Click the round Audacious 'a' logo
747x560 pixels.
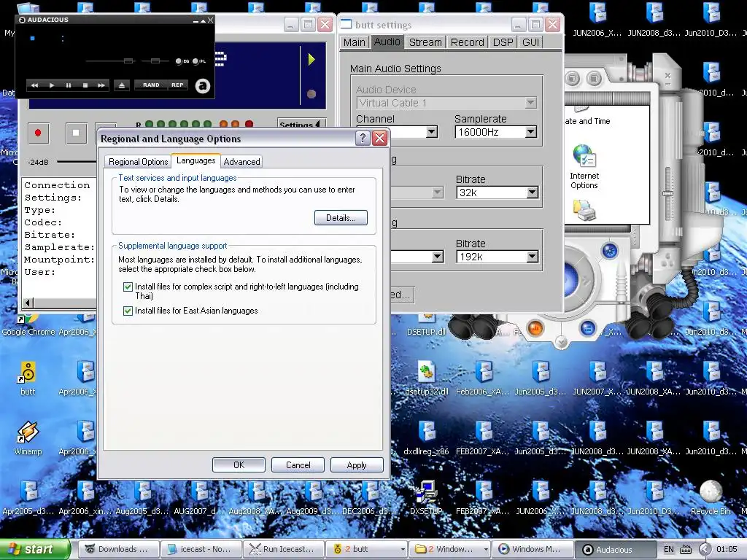coord(203,86)
